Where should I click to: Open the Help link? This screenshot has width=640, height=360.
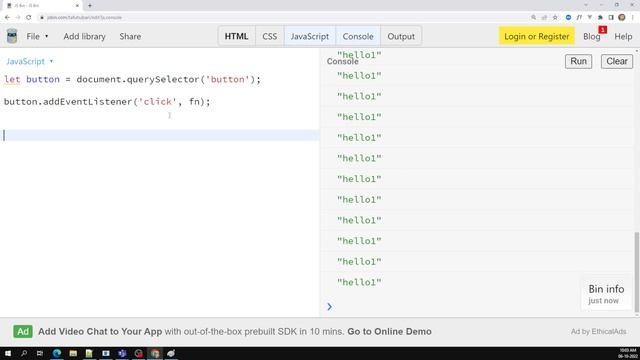coord(623,36)
